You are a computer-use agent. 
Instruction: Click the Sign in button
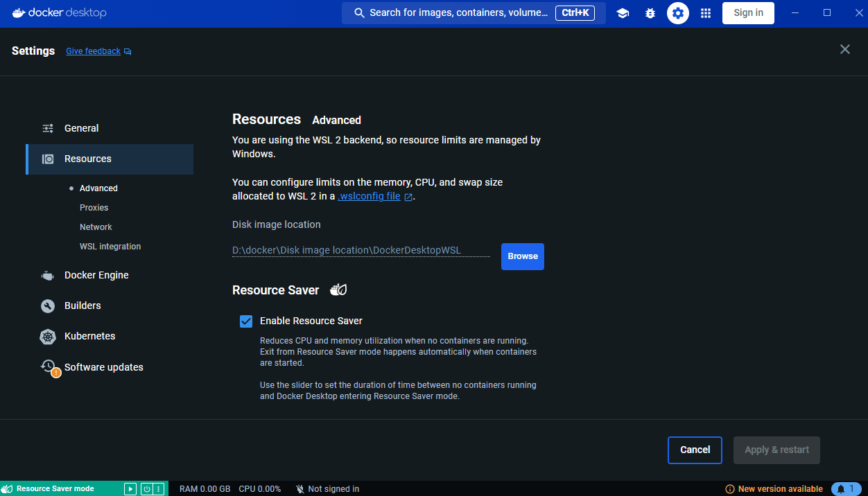(x=748, y=13)
